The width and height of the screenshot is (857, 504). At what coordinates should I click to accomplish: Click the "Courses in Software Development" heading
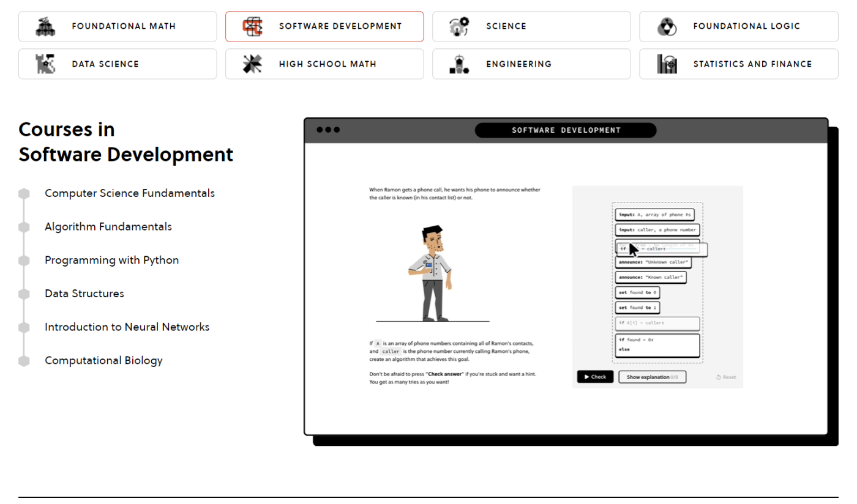[x=125, y=142]
